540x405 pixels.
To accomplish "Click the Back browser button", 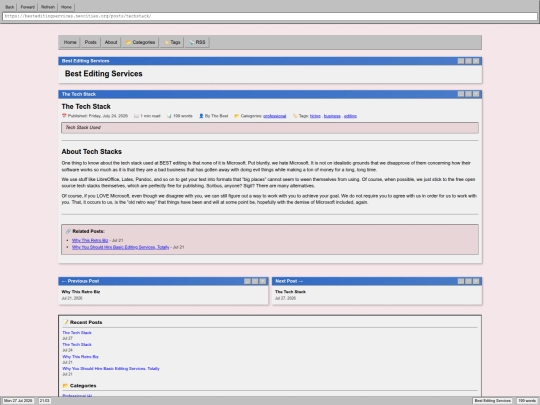I will click(x=10, y=7).
